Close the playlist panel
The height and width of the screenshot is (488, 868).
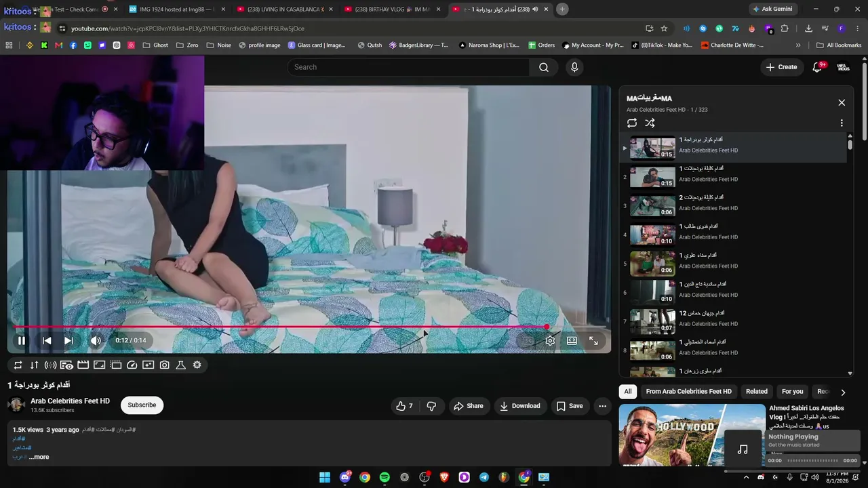point(842,102)
